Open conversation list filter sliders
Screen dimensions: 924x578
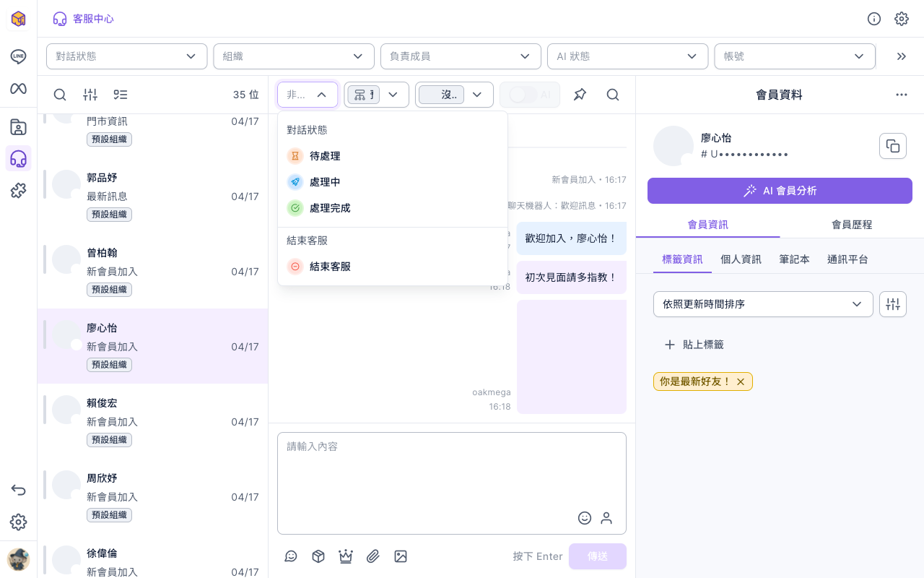(x=90, y=95)
